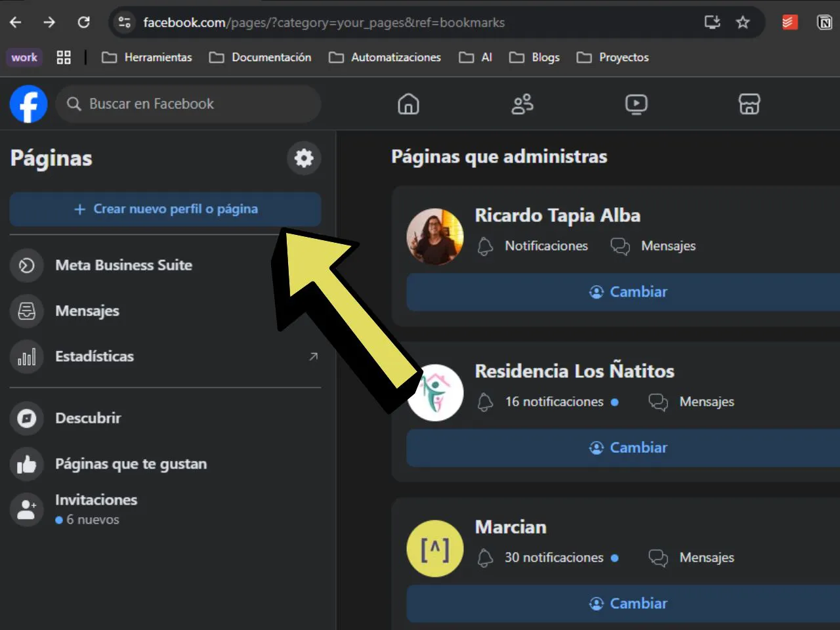
Task: Open Blogs bookmark folder
Action: [x=535, y=57]
